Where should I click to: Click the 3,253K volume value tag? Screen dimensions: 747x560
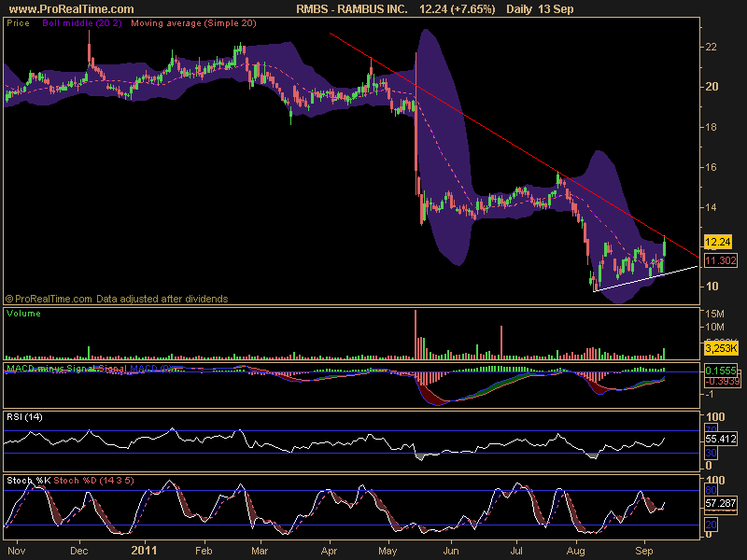(x=721, y=348)
